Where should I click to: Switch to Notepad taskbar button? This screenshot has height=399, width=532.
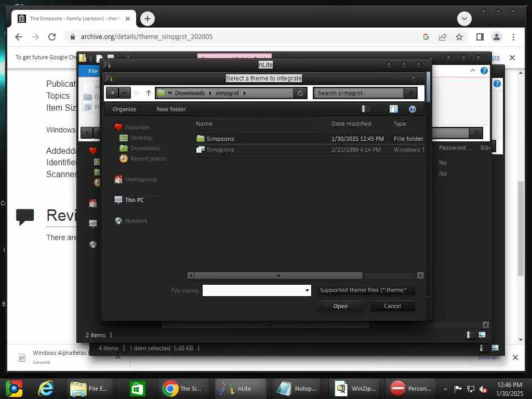click(297, 389)
